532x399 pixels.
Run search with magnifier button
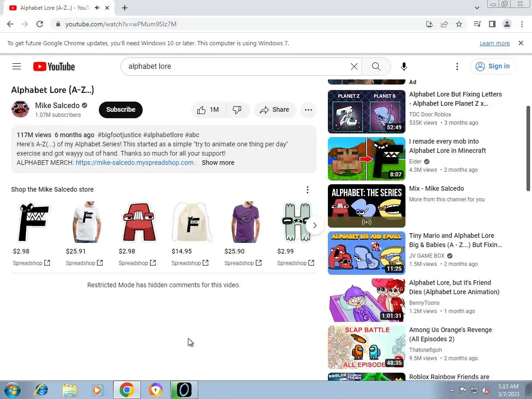click(376, 66)
